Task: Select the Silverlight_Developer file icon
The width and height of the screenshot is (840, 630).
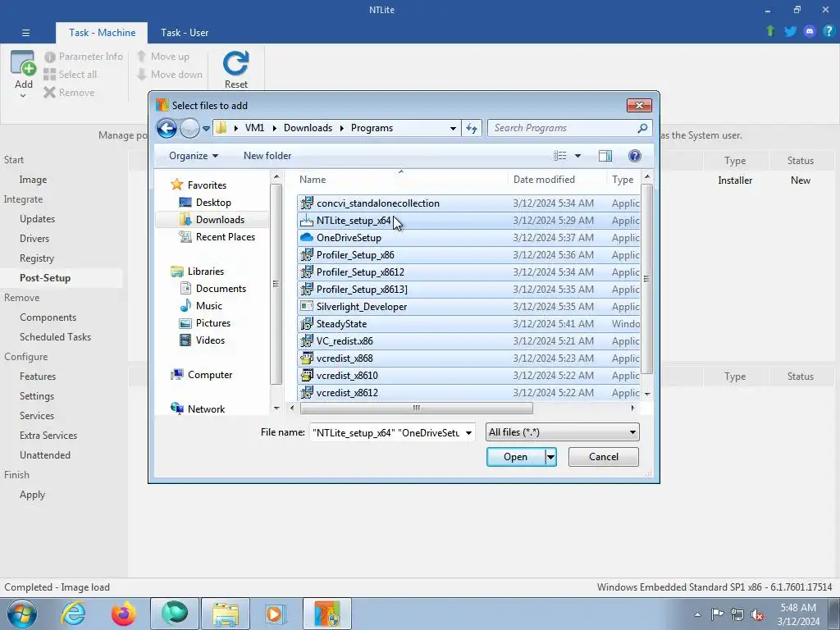Action: click(307, 307)
